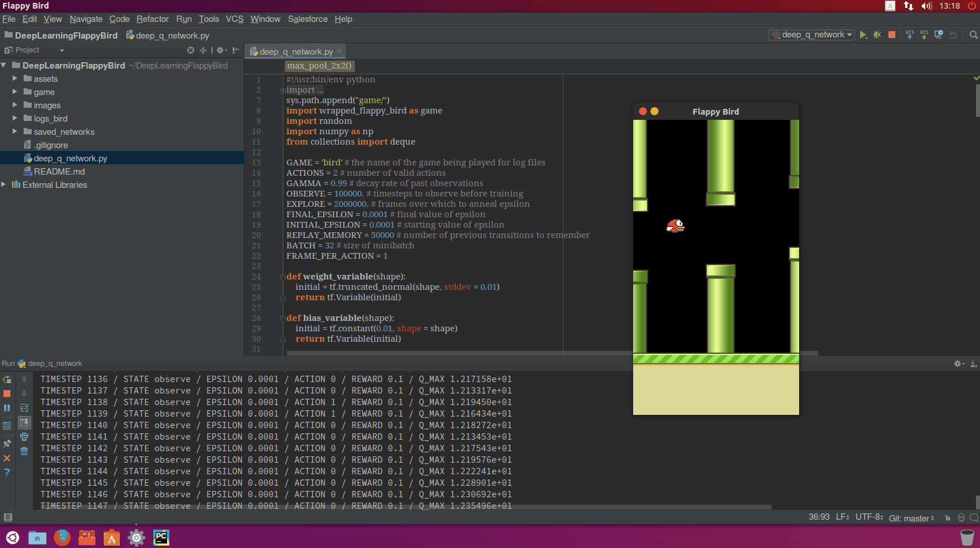This screenshot has width=980, height=548.
Task: Clear all Run console output with trash icon
Action: [24, 451]
